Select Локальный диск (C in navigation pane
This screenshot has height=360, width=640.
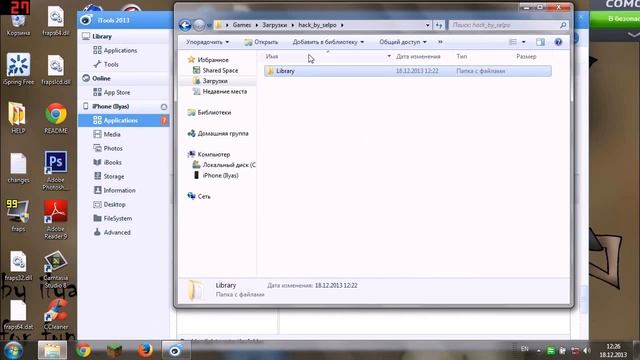224,165
